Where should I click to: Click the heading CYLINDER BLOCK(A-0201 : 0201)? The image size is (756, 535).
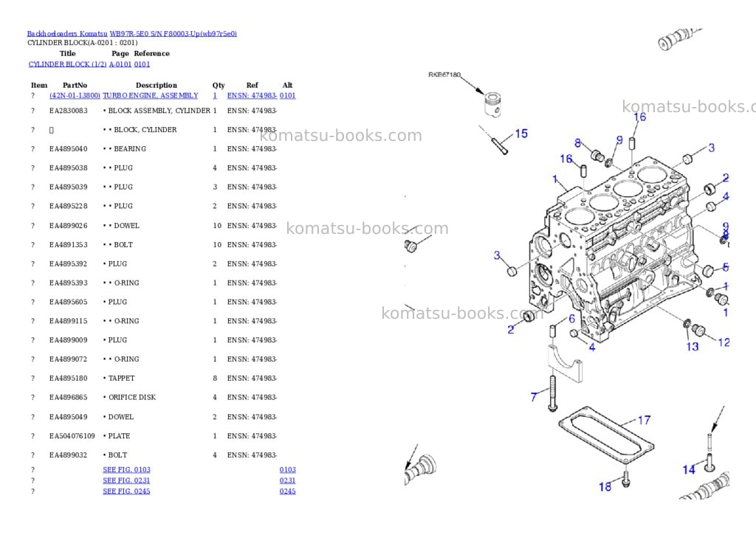pos(83,43)
